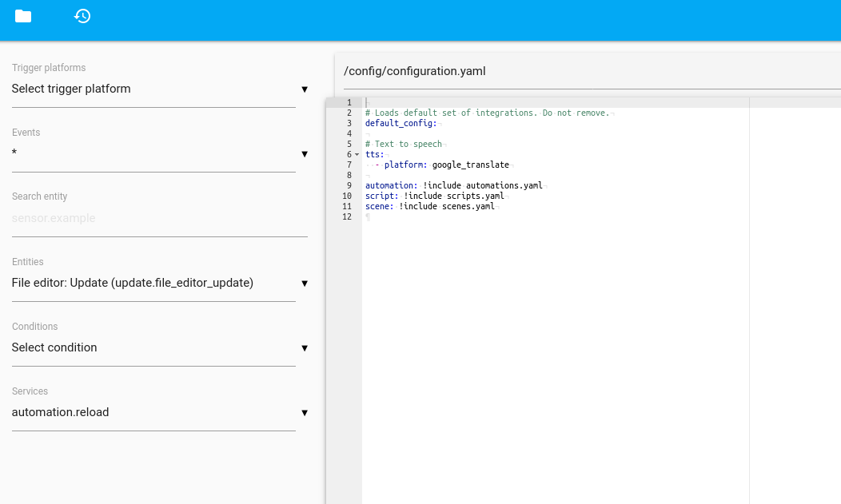Click the automations.yaml include line

(453, 186)
